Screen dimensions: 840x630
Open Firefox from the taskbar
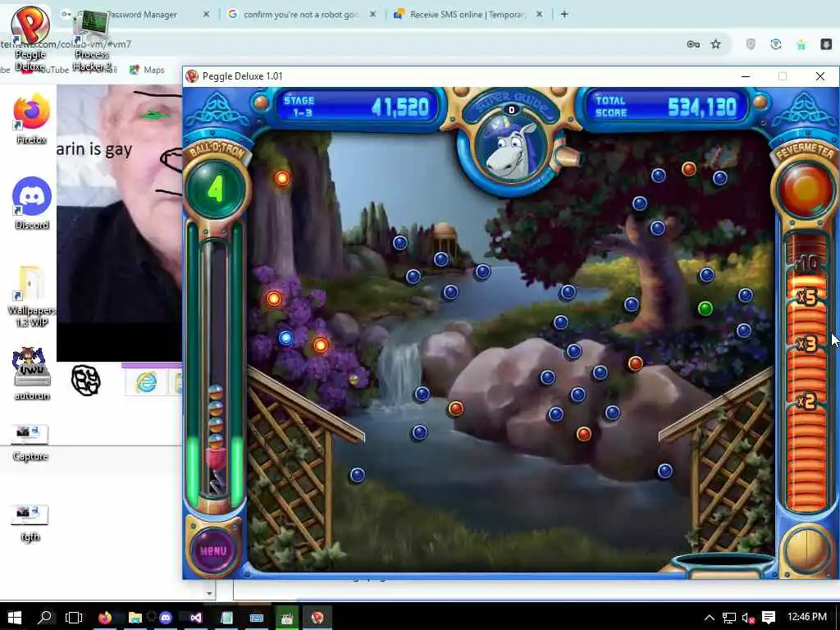click(x=105, y=617)
